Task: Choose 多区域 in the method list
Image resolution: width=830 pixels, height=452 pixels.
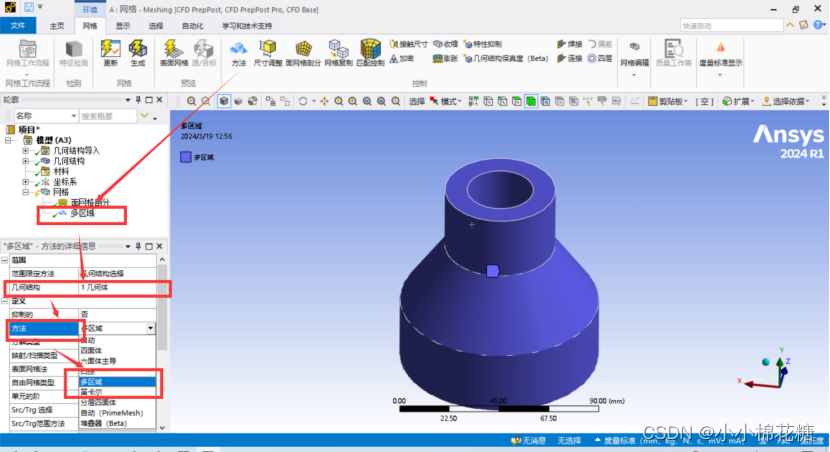Action: 118,382
